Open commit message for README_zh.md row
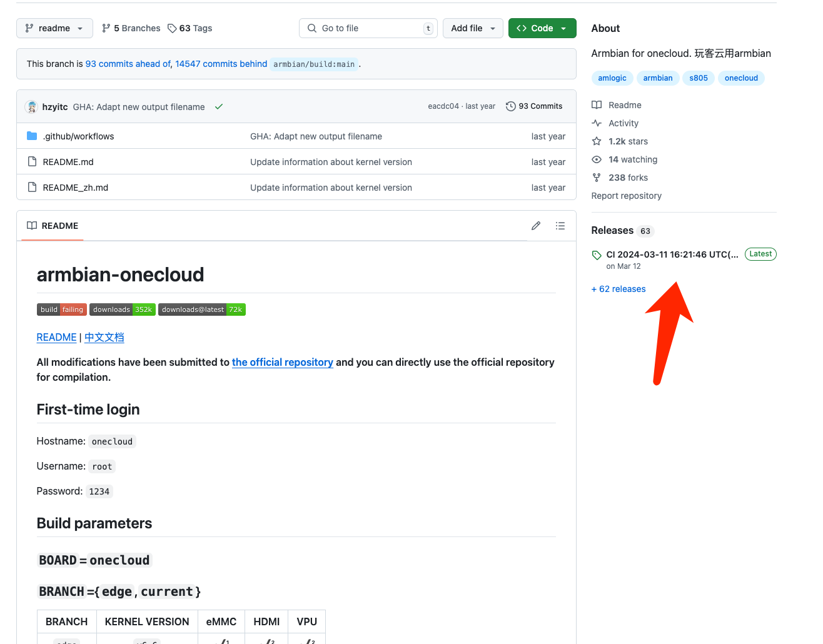Screen dimensions: 823x644 331,188
